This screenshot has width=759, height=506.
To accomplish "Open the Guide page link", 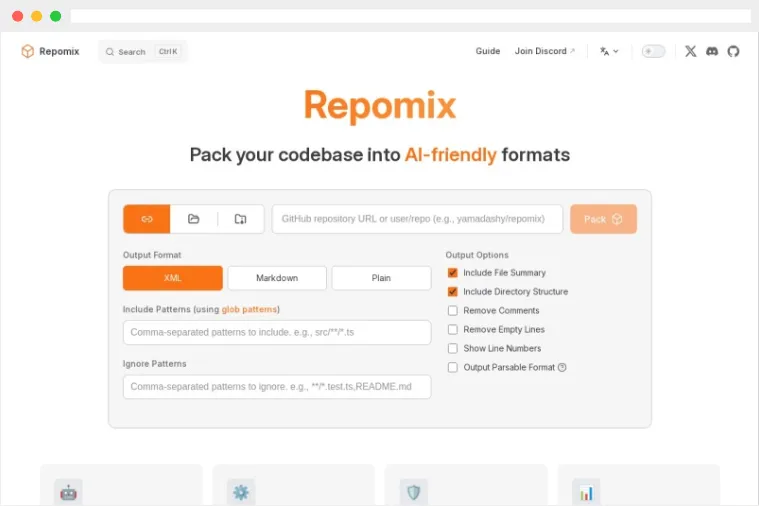I will (x=487, y=51).
